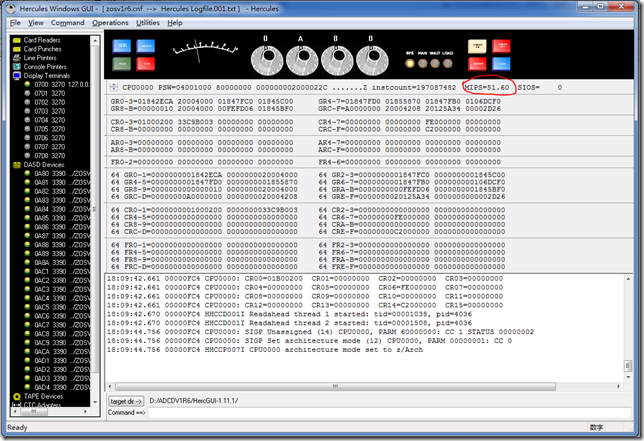Viewport: 644px width, 441px height.
Task: Select terminal 0704 3270 in device list
Action: pyautogui.click(x=50, y=120)
